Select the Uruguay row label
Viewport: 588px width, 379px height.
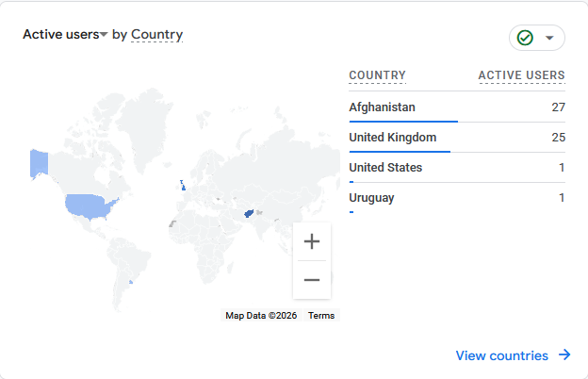click(371, 198)
